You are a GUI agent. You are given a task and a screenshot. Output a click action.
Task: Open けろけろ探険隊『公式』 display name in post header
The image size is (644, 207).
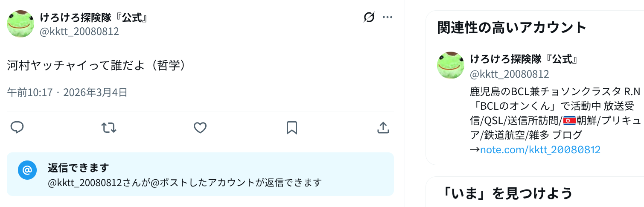(94, 17)
